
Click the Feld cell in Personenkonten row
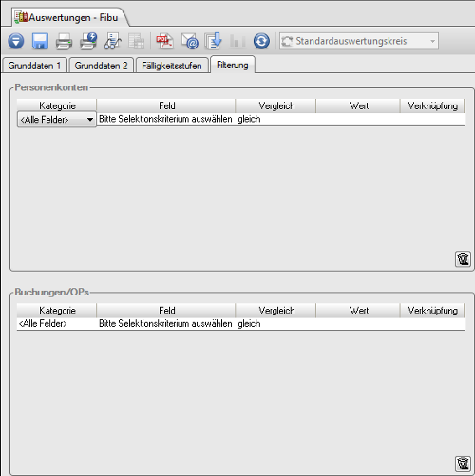click(165, 119)
